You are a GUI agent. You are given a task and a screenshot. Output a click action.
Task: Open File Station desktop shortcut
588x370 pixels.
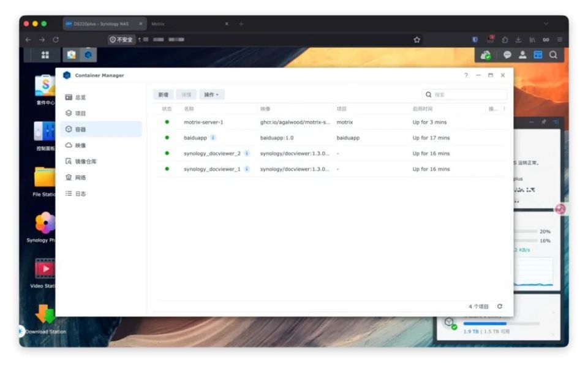[x=44, y=181]
